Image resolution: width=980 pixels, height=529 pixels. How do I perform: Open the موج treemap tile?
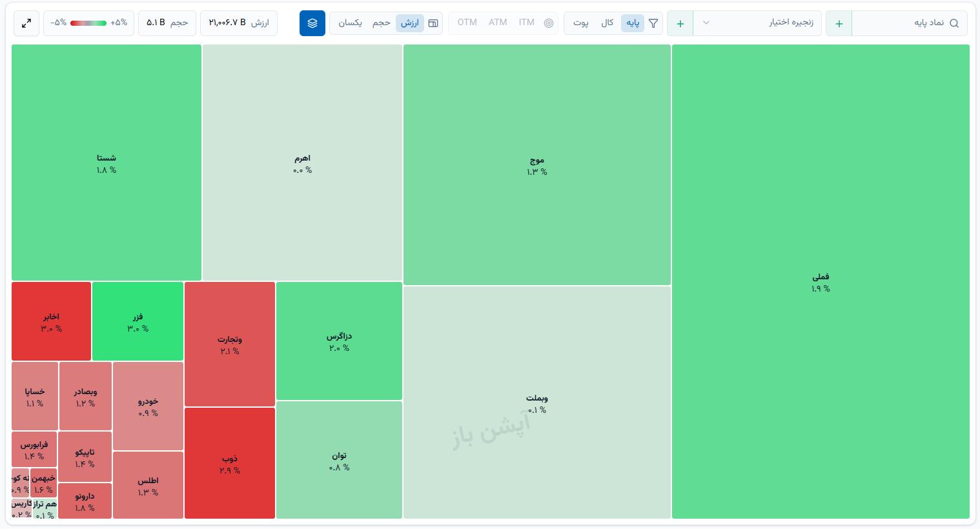(x=536, y=165)
